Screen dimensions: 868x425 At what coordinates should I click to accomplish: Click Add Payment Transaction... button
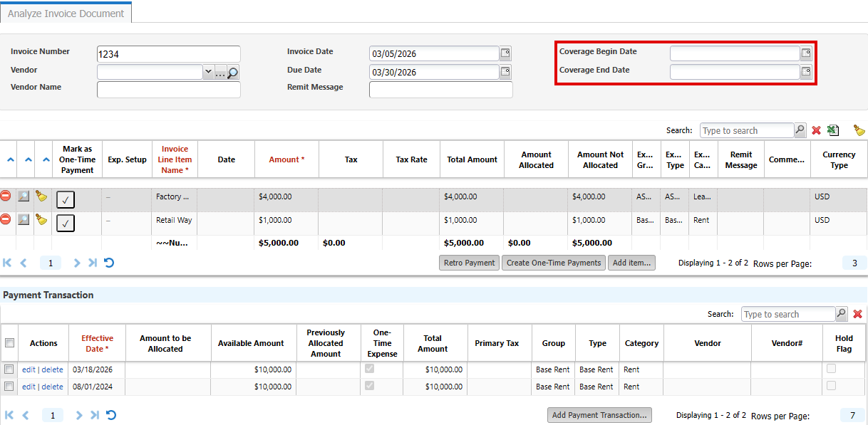coord(600,415)
